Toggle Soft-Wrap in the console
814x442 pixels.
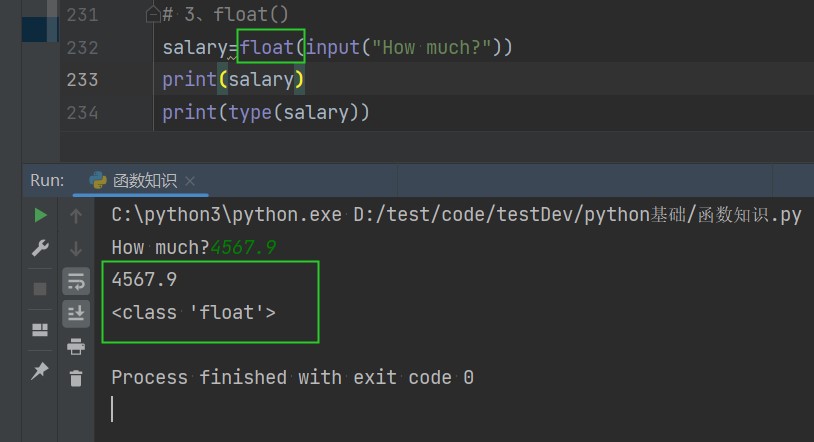[x=76, y=281]
